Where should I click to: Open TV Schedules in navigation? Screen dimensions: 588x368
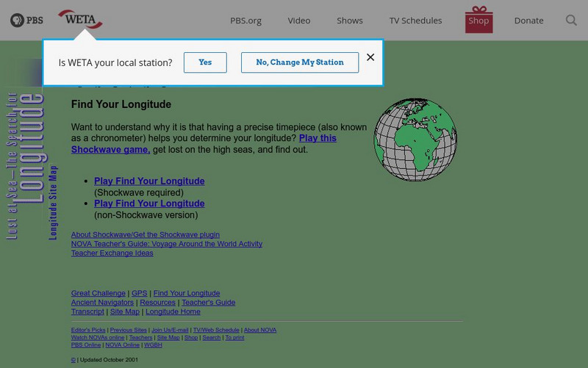415,21
